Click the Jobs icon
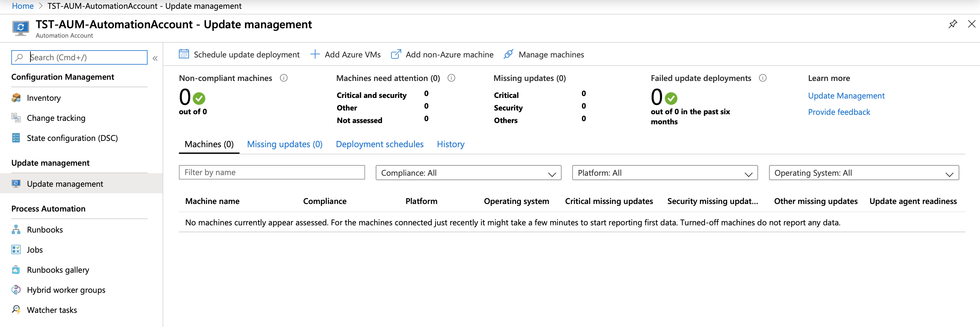Viewport: 980px width, 327px height. point(16,250)
